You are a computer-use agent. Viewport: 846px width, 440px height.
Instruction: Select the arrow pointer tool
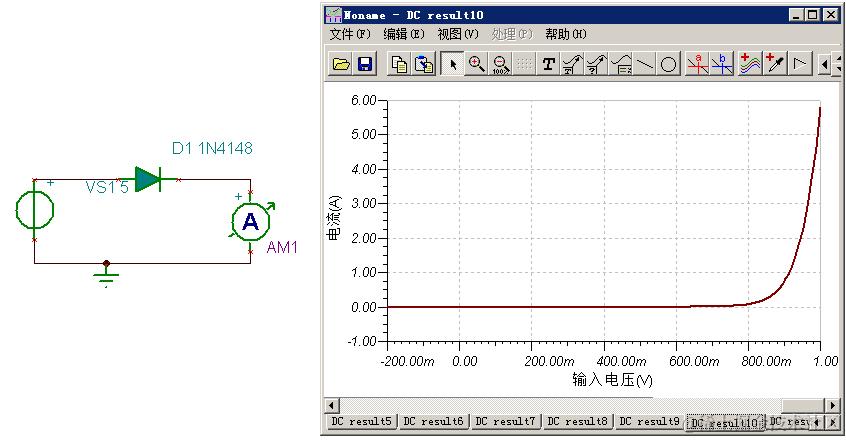pyautogui.click(x=452, y=64)
